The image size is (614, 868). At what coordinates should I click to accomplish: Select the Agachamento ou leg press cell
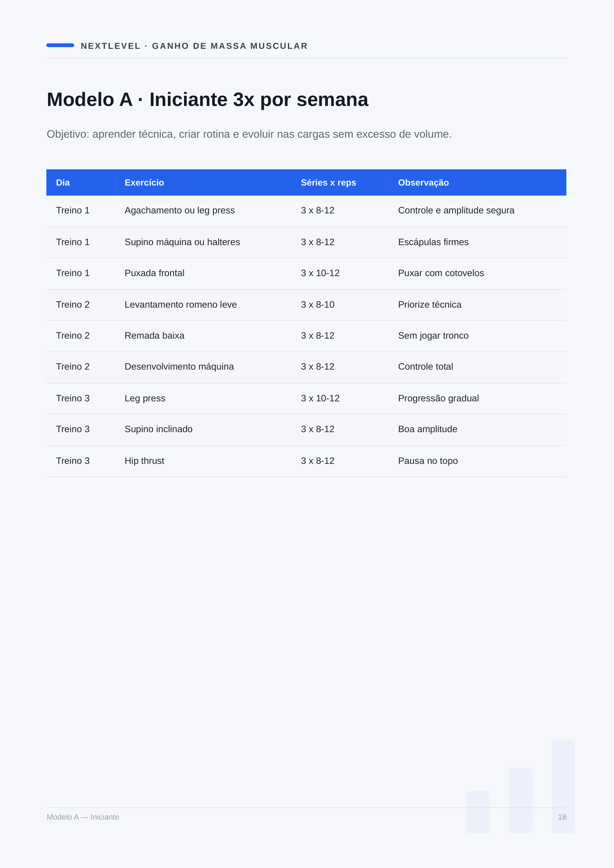(180, 210)
